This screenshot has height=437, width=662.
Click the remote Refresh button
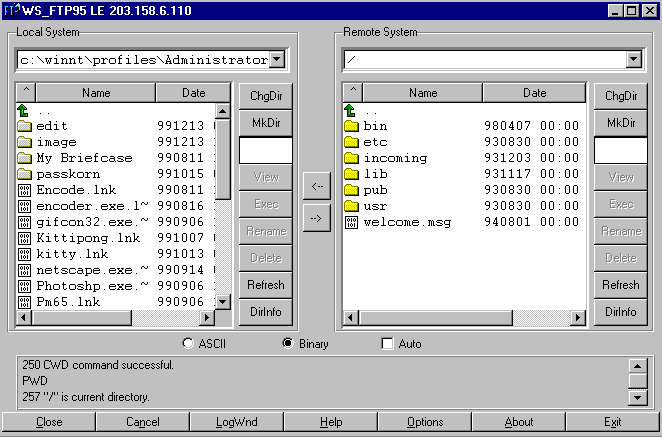tap(621, 285)
